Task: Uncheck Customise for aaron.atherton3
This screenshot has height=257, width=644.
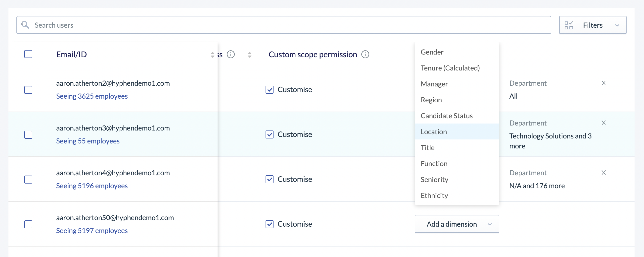Action: click(270, 134)
